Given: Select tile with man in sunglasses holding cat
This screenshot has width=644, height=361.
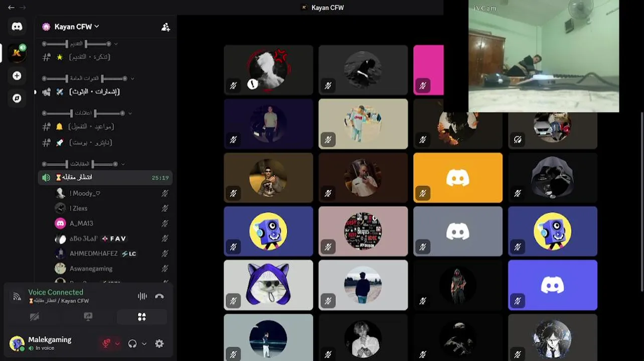Looking at the screenshot, I should tap(268, 177).
